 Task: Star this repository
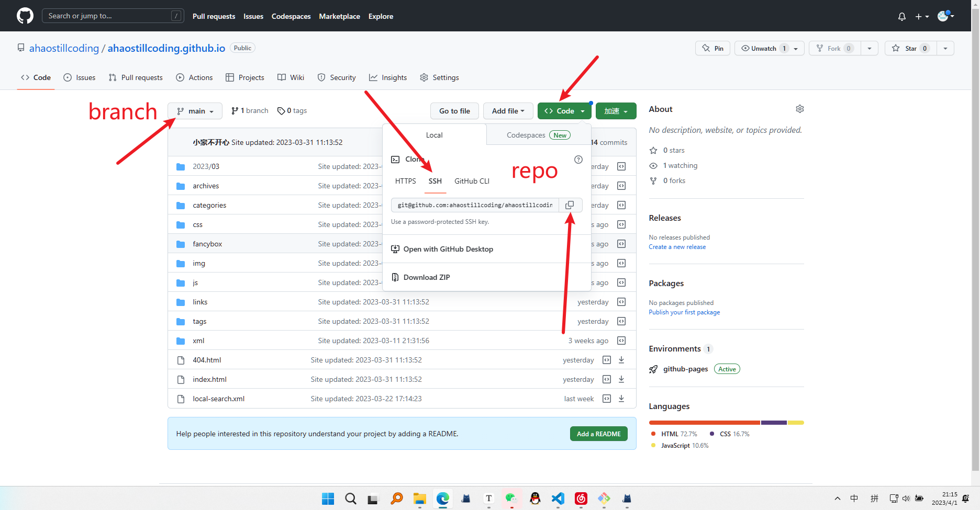[911, 48]
